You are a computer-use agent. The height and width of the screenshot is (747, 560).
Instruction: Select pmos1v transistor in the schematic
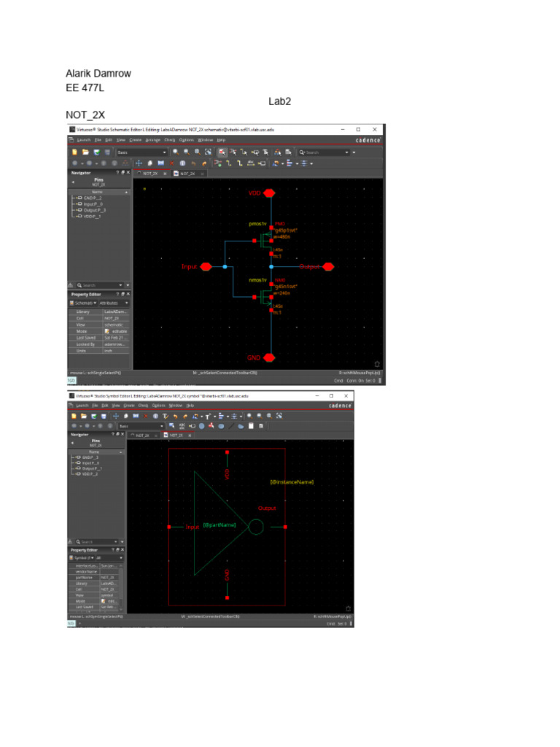pos(265,241)
